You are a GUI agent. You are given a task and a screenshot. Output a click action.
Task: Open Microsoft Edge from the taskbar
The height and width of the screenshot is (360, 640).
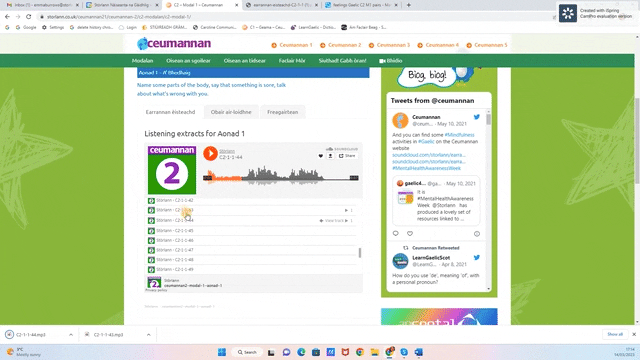[x=301, y=352]
